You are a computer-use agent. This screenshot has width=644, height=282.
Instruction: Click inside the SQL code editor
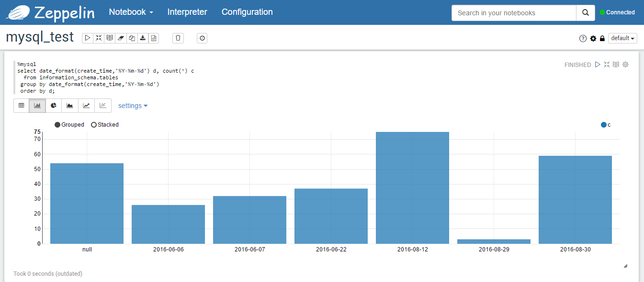pyautogui.click(x=287, y=77)
